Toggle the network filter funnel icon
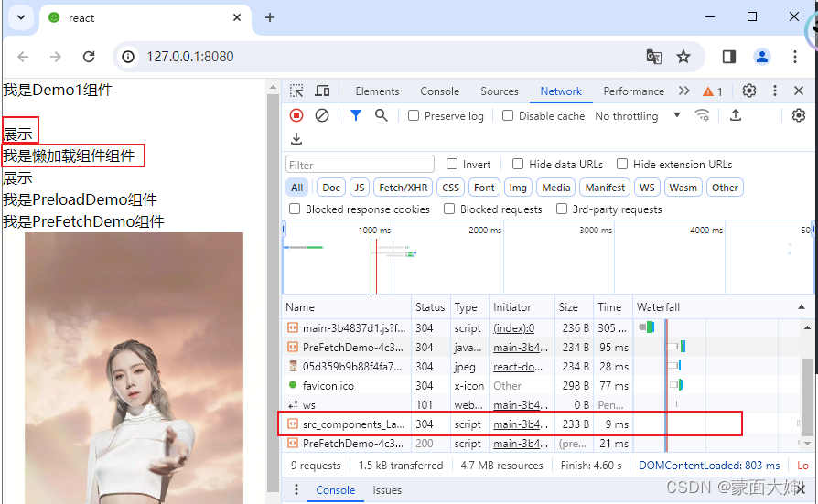 pos(356,115)
